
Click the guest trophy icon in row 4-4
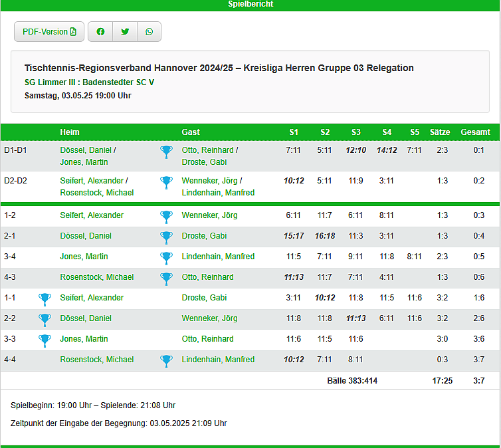(x=166, y=360)
